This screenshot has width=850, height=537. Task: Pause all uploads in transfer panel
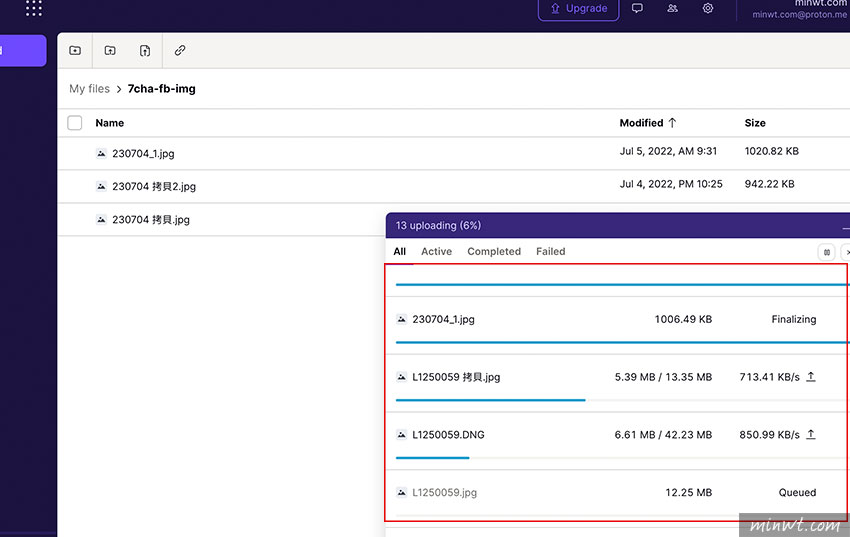[827, 252]
